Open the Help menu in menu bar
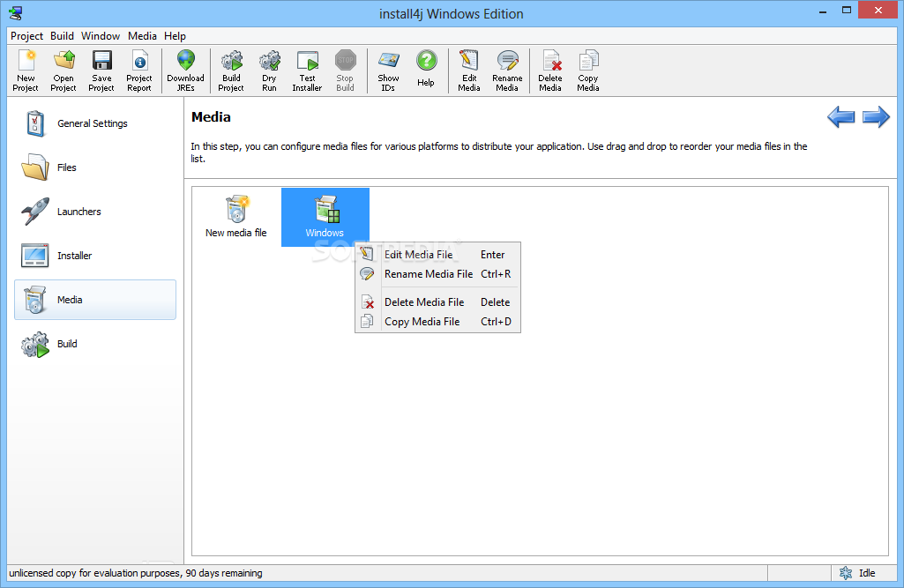The image size is (904, 588). tap(175, 36)
